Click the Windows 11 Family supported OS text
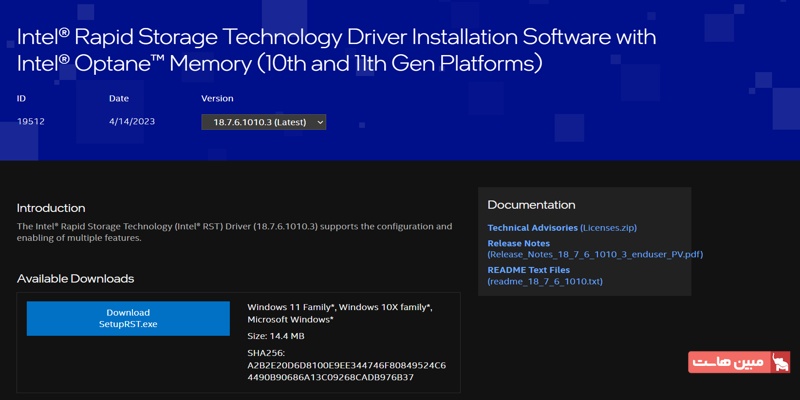The width and height of the screenshot is (800, 400). 340,313
